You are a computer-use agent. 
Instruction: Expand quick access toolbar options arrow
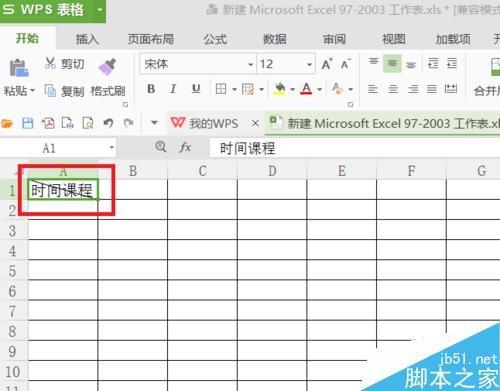154,123
